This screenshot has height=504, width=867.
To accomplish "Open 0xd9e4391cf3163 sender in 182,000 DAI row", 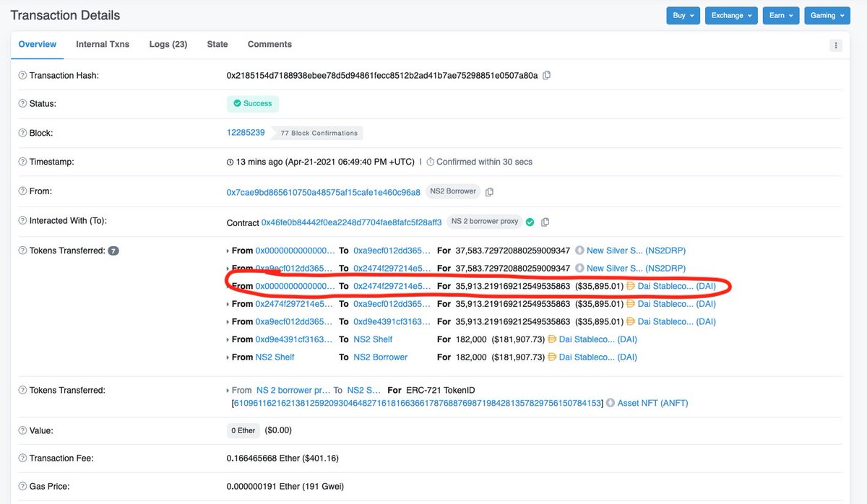I will tap(294, 339).
